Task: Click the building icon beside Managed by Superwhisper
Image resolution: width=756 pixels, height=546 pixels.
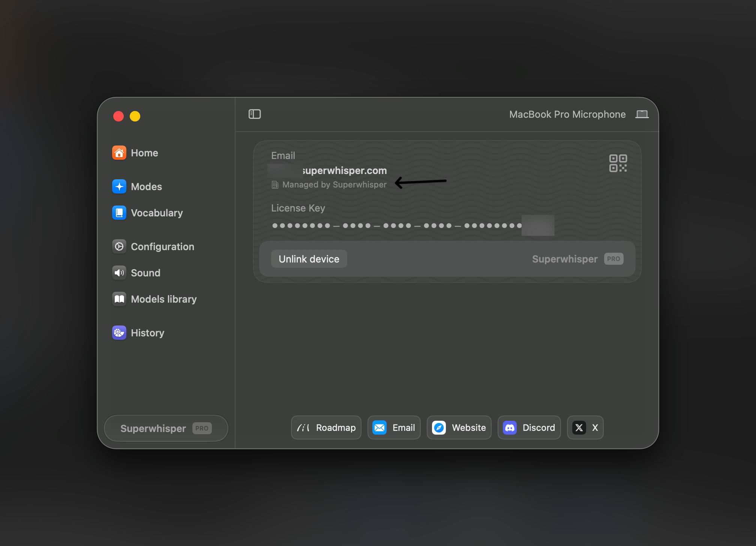Action: [x=275, y=185]
